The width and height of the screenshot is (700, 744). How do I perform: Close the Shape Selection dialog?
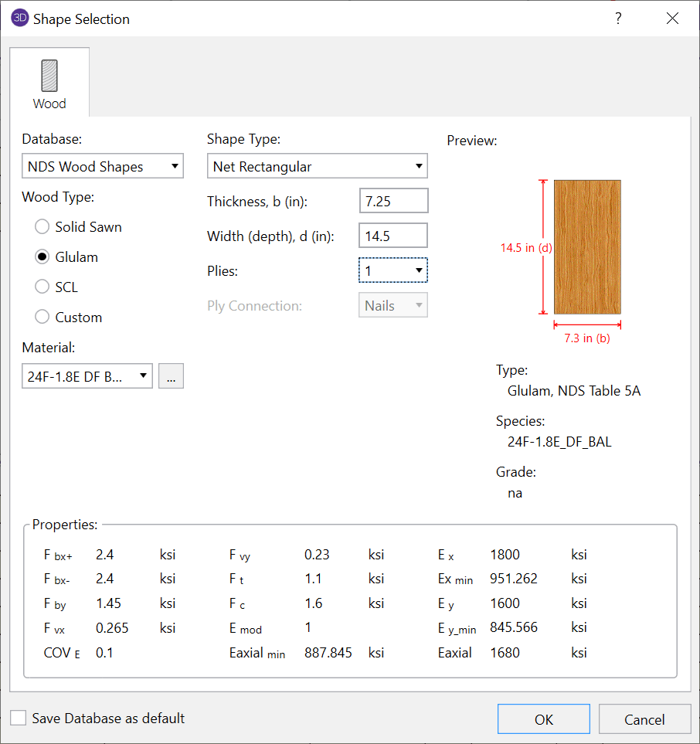click(672, 19)
